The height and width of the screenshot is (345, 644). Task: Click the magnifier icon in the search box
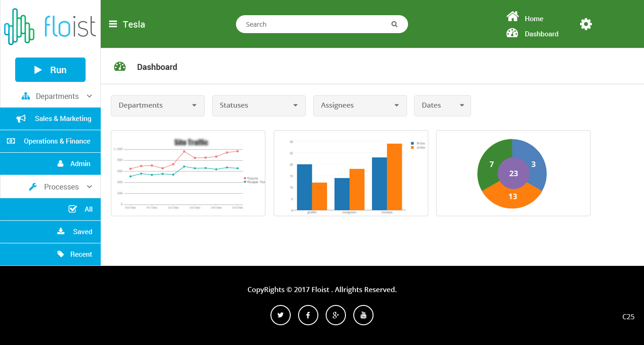394,24
